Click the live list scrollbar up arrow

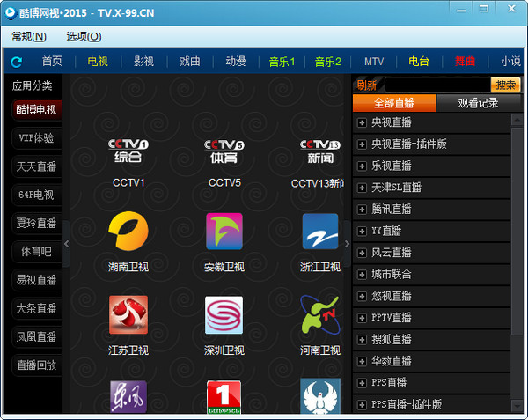(x=517, y=120)
